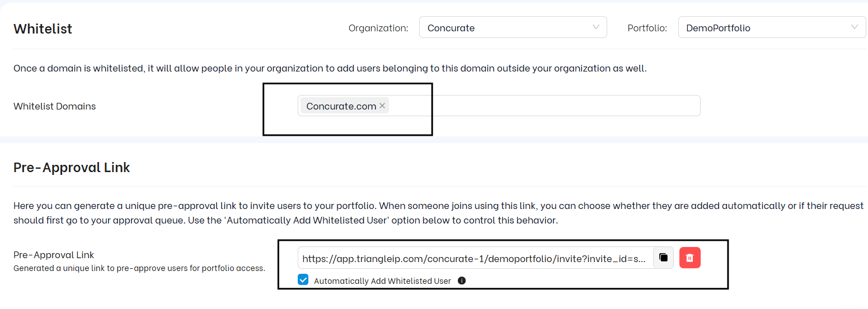The width and height of the screenshot is (868, 309).
Task: Select the Concurate.com domain tag text
Action: pyautogui.click(x=341, y=106)
